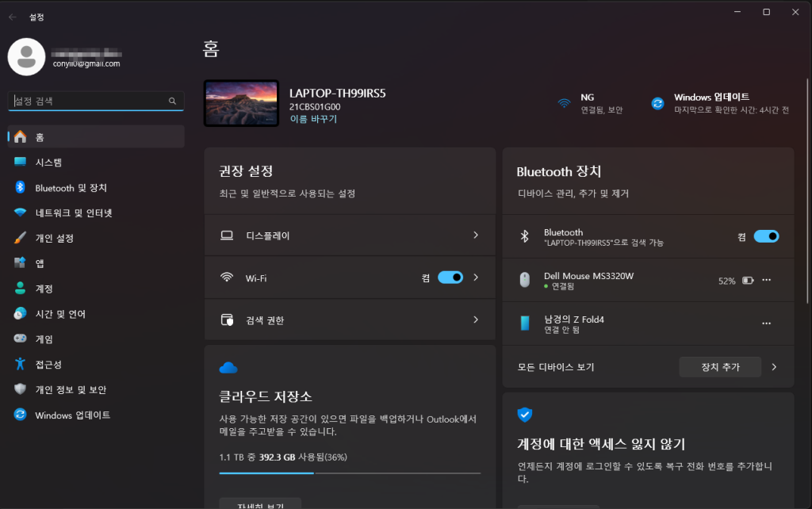The image size is (812, 509).
Task: Click the blue shield checkmark icon
Action: coord(525,415)
